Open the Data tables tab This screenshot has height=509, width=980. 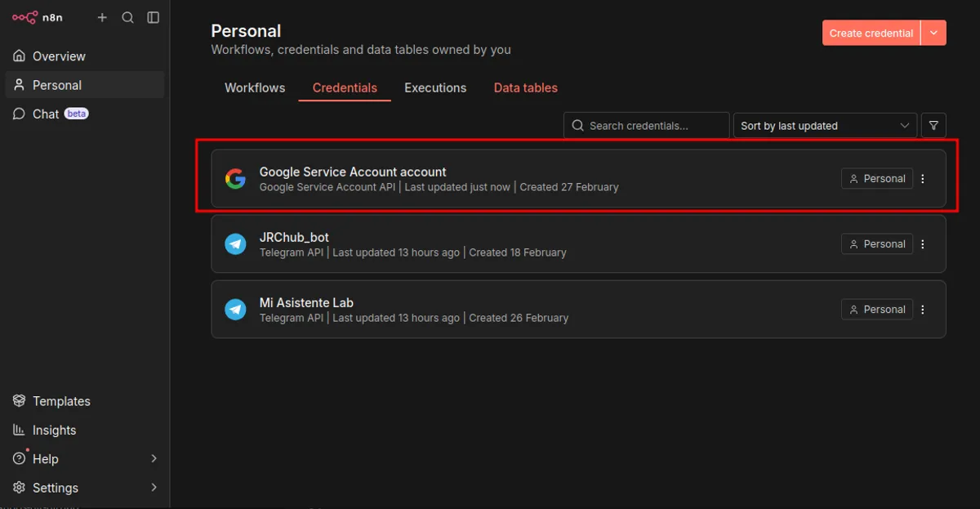[x=526, y=87]
